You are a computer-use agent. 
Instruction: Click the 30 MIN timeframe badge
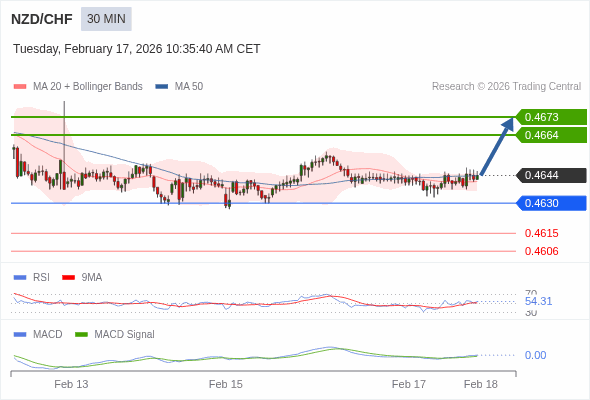point(106,19)
